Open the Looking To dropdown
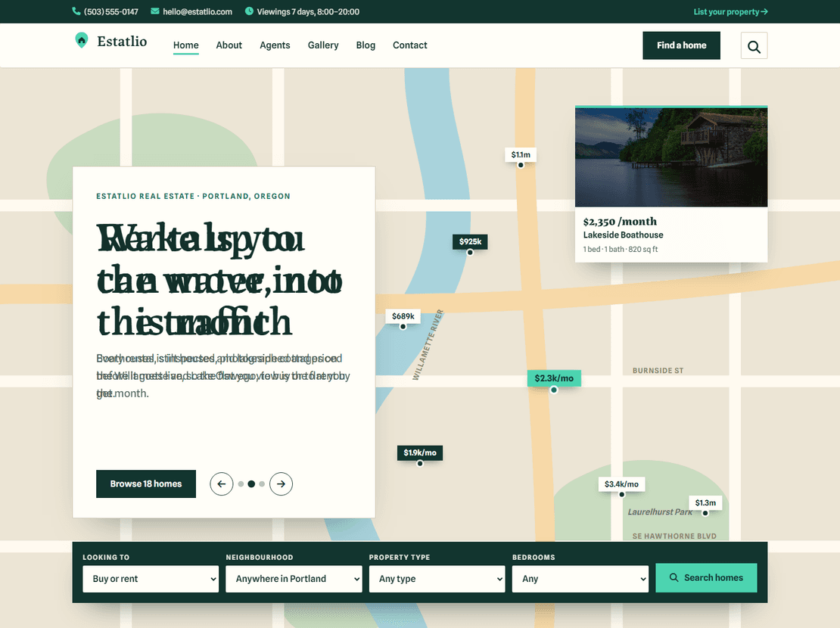 coord(151,579)
